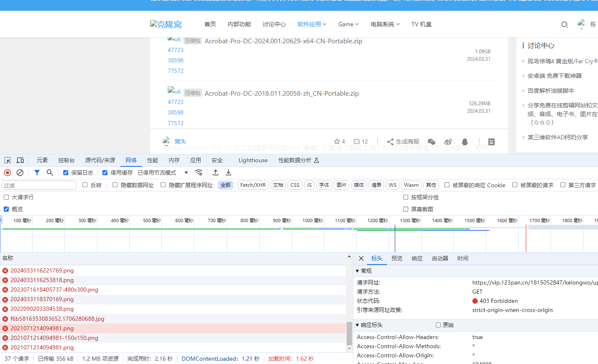Switch to 元素 DevTools tab

(x=42, y=160)
